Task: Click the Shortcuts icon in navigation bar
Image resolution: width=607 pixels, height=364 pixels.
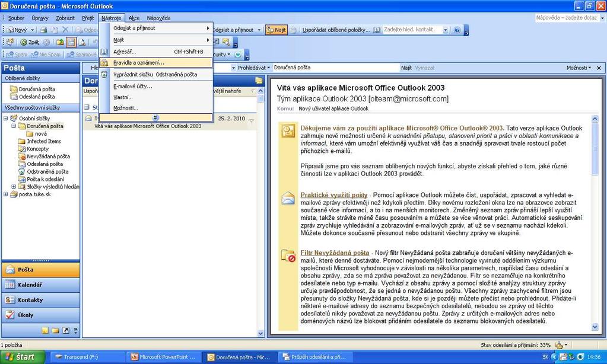Action: [66, 330]
